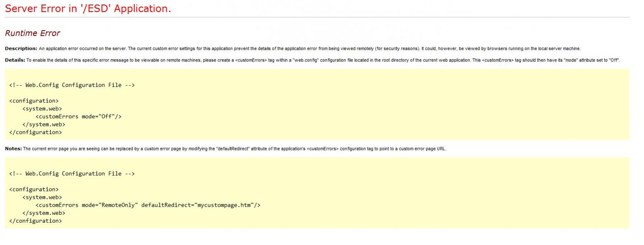Click opening <system.web> tag in first code block
The height and width of the screenshot is (245, 644).
42,109
